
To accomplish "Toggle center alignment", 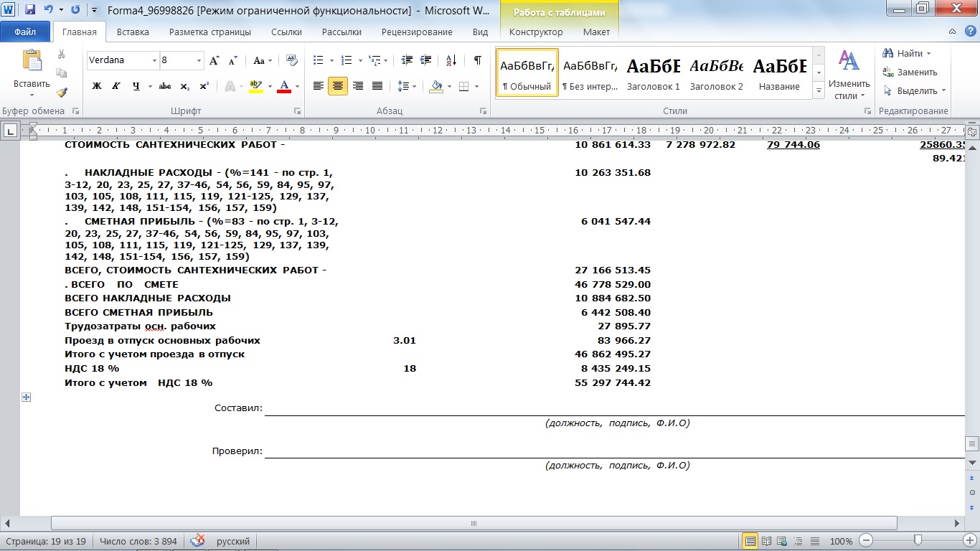I will click(x=338, y=86).
